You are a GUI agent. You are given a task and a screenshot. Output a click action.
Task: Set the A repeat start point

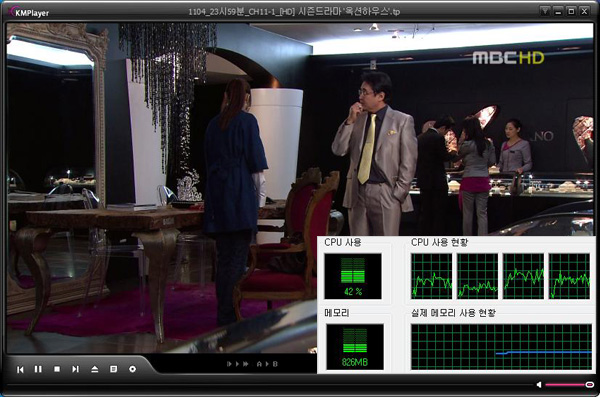tap(259, 364)
